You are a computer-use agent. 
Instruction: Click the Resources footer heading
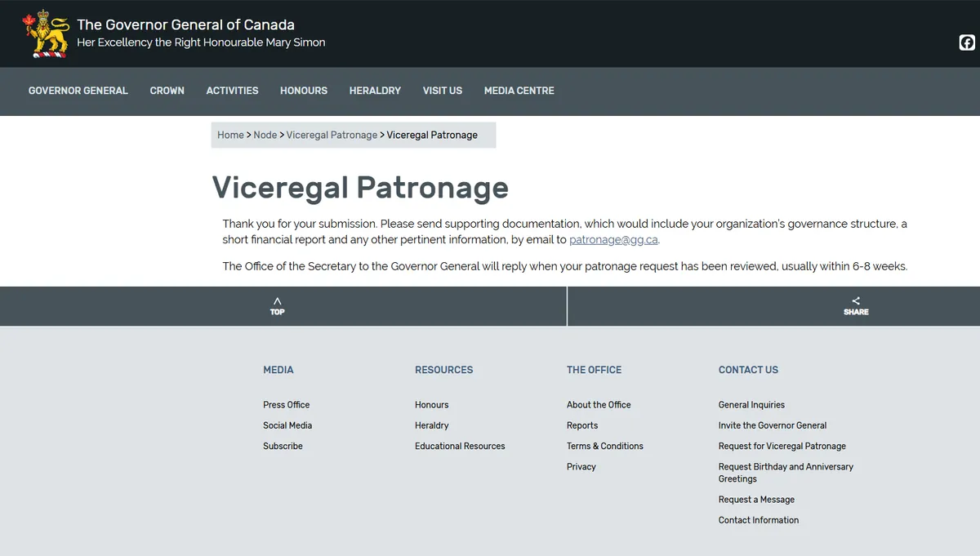click(444, 370)
